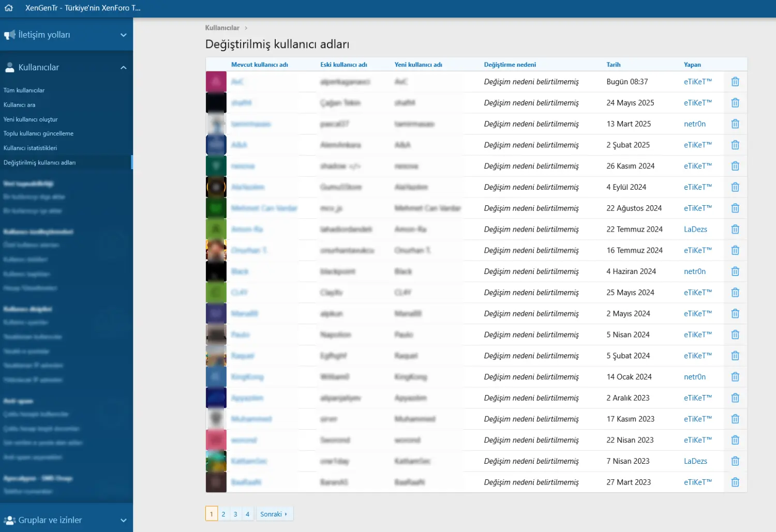Image resolution: width=776 pixels, height=532 pixels.
Task: Click trash icon for 7 Nisan 2023 row
Action: [x=735, y=461]
